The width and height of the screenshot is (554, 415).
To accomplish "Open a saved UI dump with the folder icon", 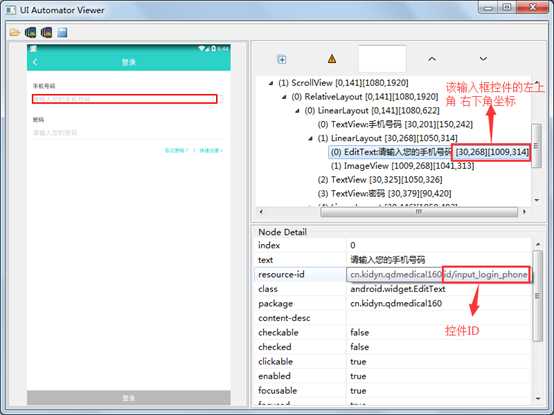I will (14, 32).
